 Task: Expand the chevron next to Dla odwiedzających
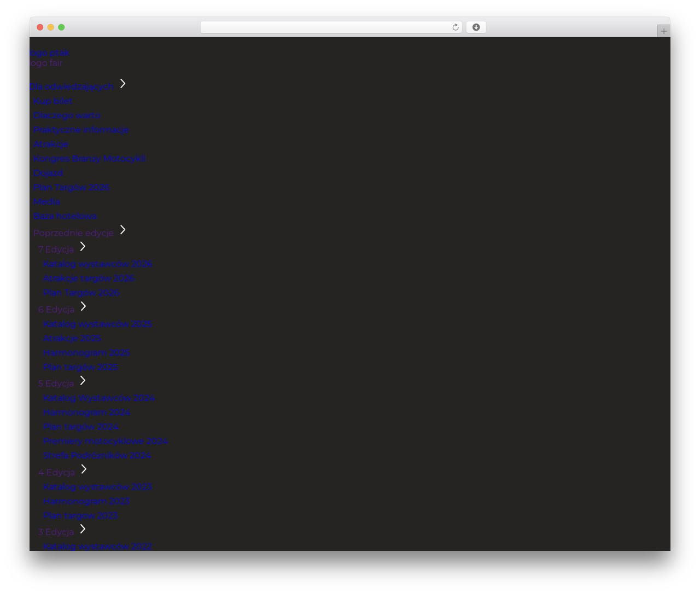coord(123,83)
